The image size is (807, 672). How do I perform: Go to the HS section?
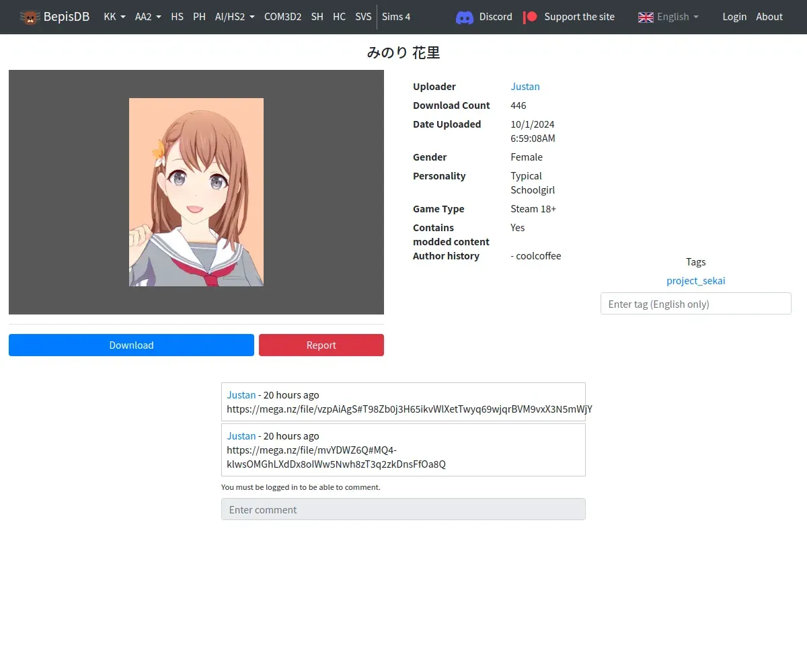(177, 17)
